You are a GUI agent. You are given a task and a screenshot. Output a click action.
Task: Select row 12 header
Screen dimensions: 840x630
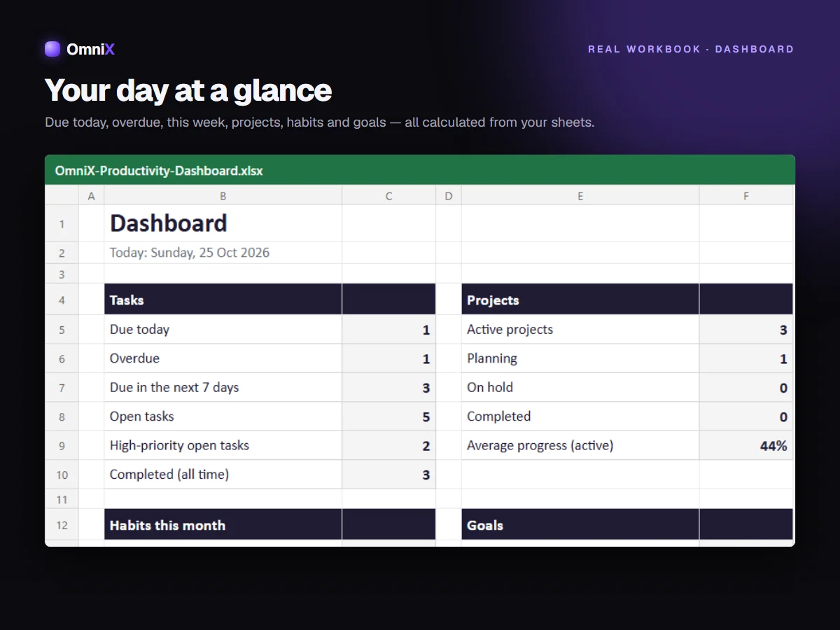click(62, 525)
